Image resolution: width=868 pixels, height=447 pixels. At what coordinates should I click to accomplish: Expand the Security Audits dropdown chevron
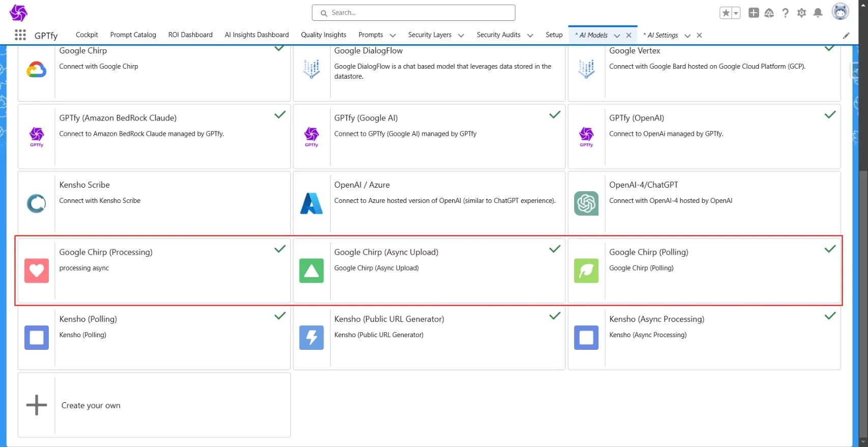click(x=530, y=36)
